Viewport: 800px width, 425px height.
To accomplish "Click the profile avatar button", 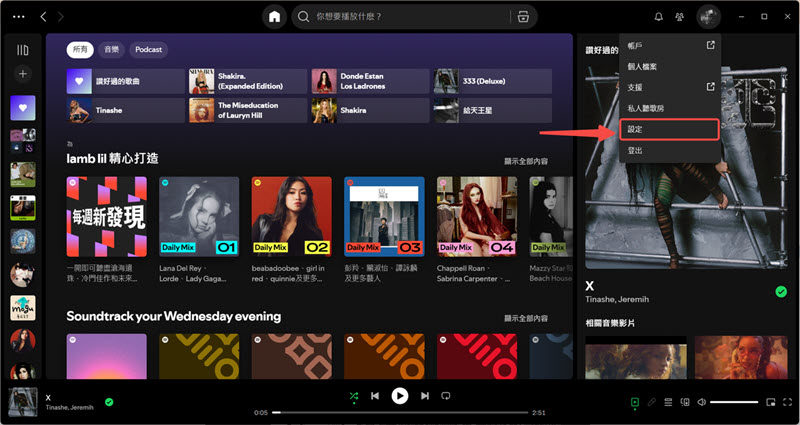I will [709, 17].
